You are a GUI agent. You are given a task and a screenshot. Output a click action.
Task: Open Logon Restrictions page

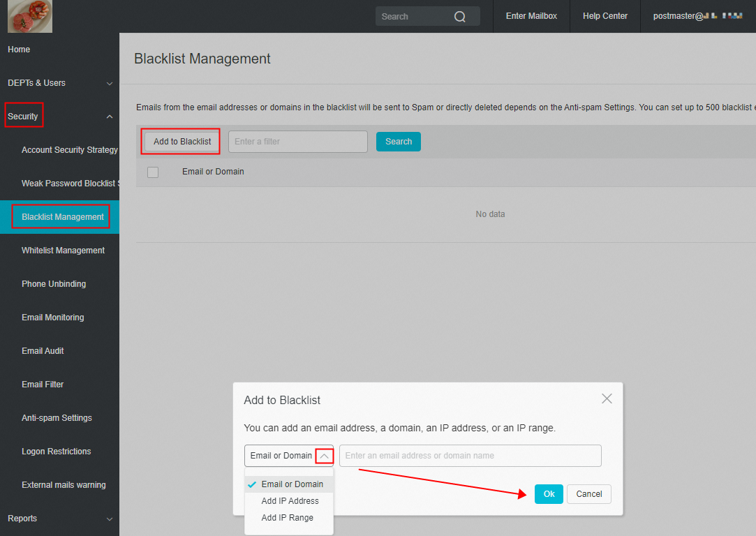point(56,452)
